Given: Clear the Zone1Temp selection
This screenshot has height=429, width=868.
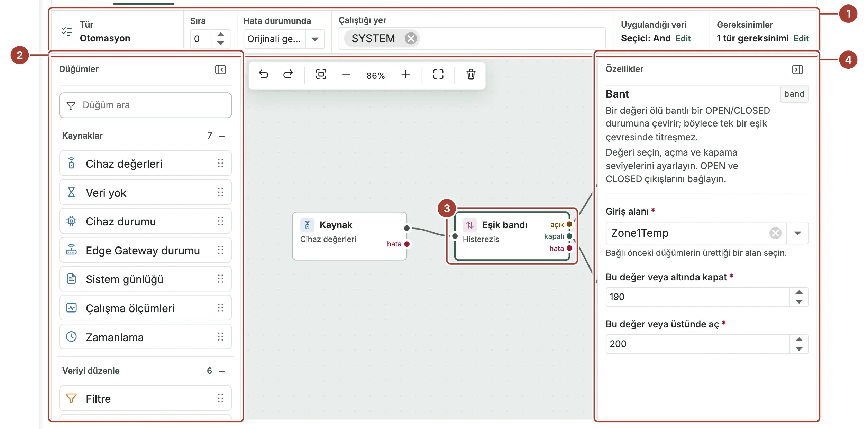Looking at the screenshot, I should pyautogui.click(x=775, y=233).
